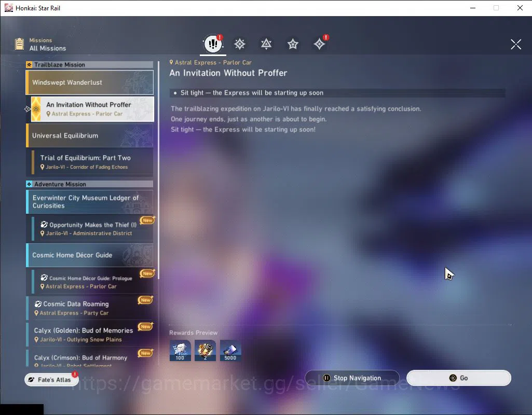Click Stop Navigation button
The image size is (532, 415).
tap(352, 378)
